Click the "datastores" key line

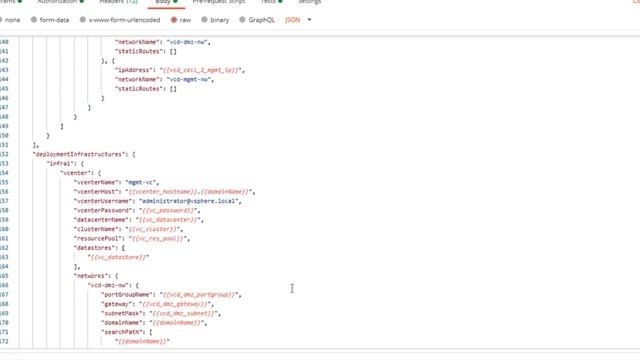(99, 248)
